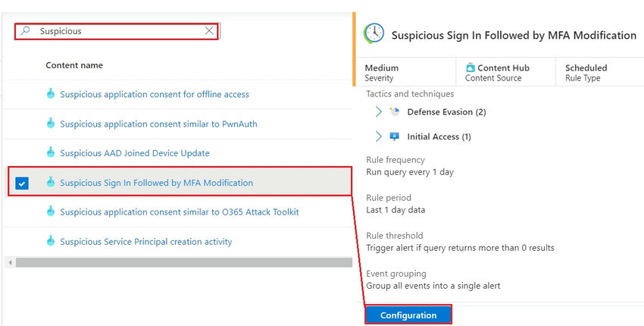Click the horizontal scrollbar under the list
The height and width of the screenshot is (326, 644).
click(182, 262)
